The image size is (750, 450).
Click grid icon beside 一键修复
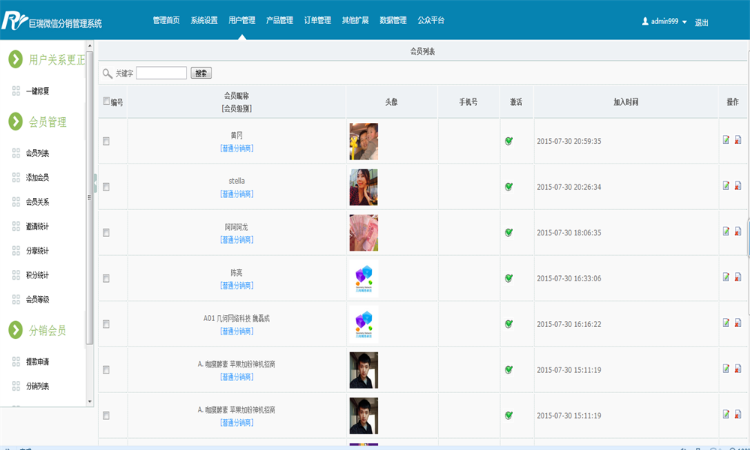(x=16, y=91)
